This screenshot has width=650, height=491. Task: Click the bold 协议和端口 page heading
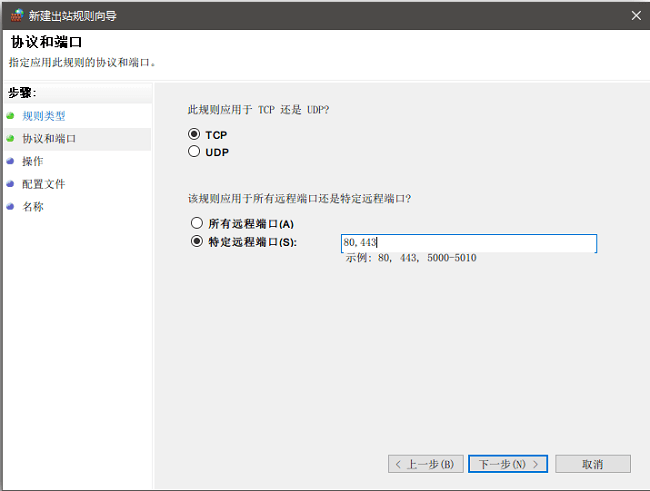(46, 42)
